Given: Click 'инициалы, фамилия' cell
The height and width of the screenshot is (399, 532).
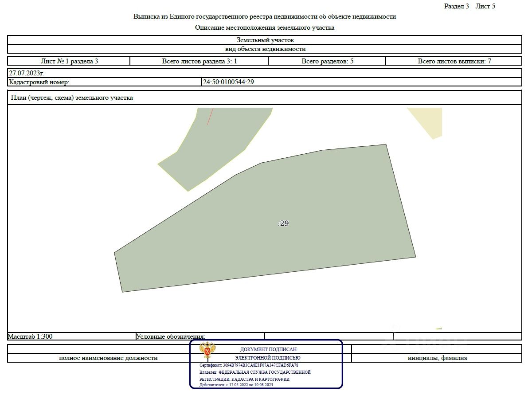Looking at the screenshot, I should [x=437, y=358].
